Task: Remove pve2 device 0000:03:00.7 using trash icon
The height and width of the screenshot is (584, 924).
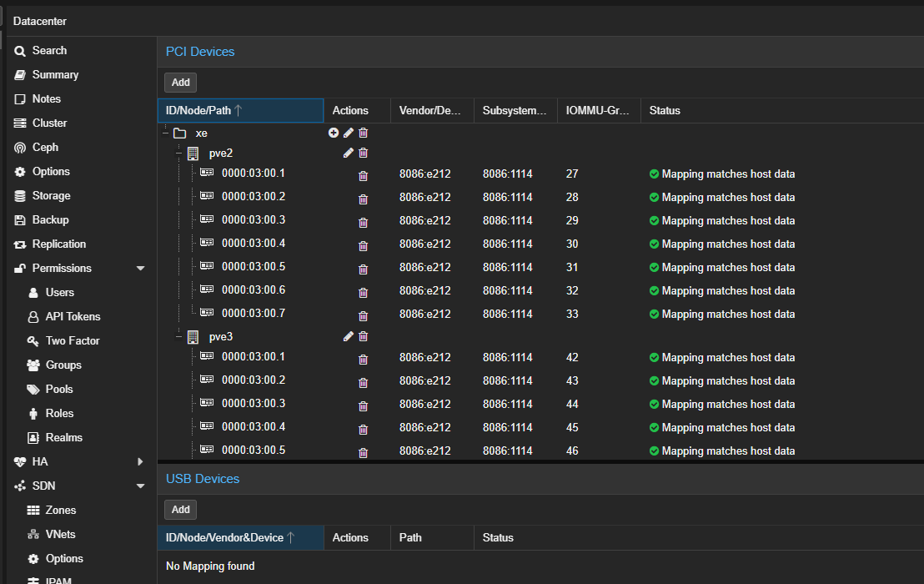Action: pos(363,315)
